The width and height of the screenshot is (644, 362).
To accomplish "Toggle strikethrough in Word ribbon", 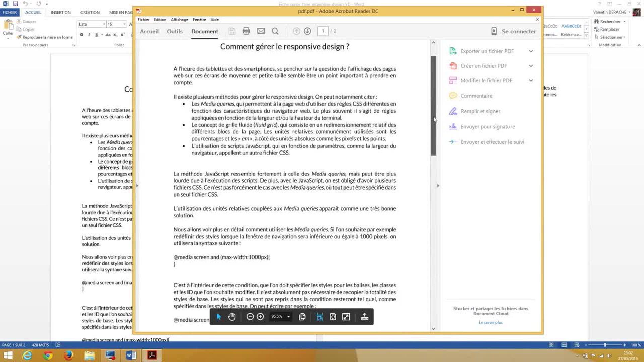I will (108, 35).
